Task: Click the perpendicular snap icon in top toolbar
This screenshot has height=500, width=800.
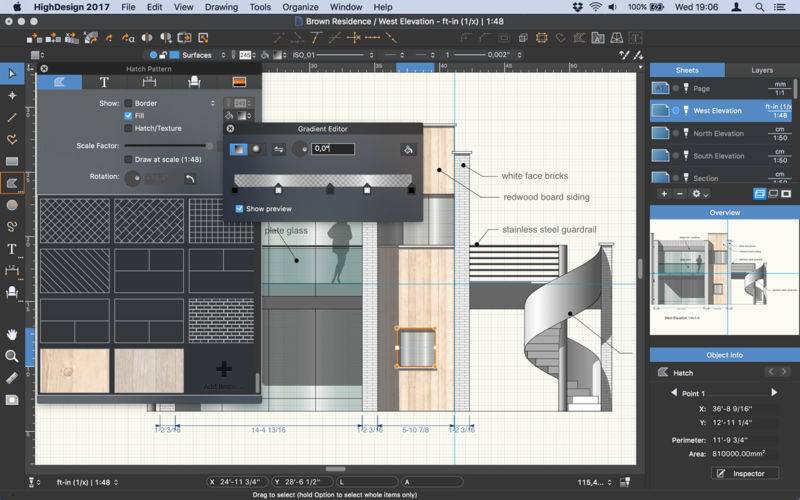Action: pos(315,38)
